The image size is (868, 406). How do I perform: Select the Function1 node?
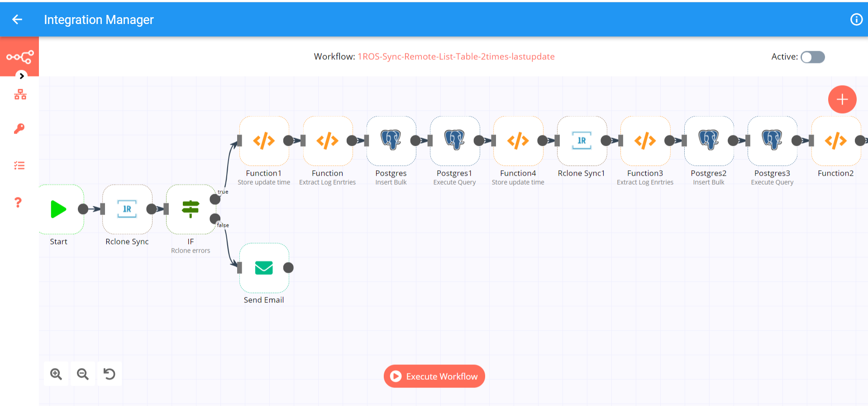click(x=264, y=141)
